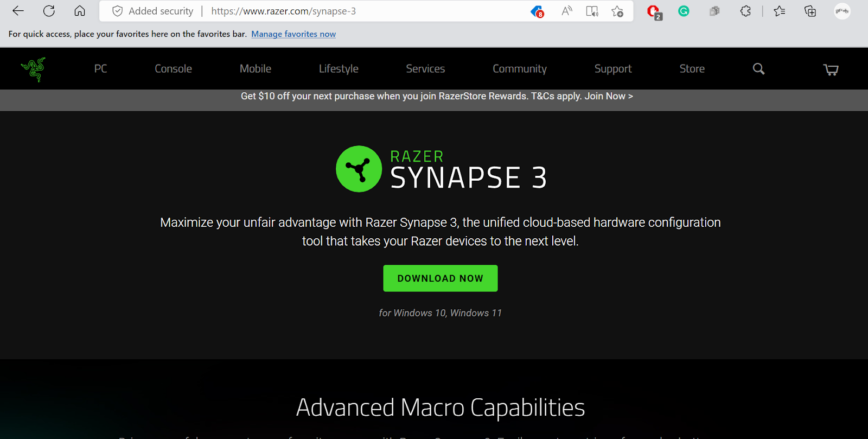Open the Support menu
This screenshot has height=439, width=868.
click(613, 69)
